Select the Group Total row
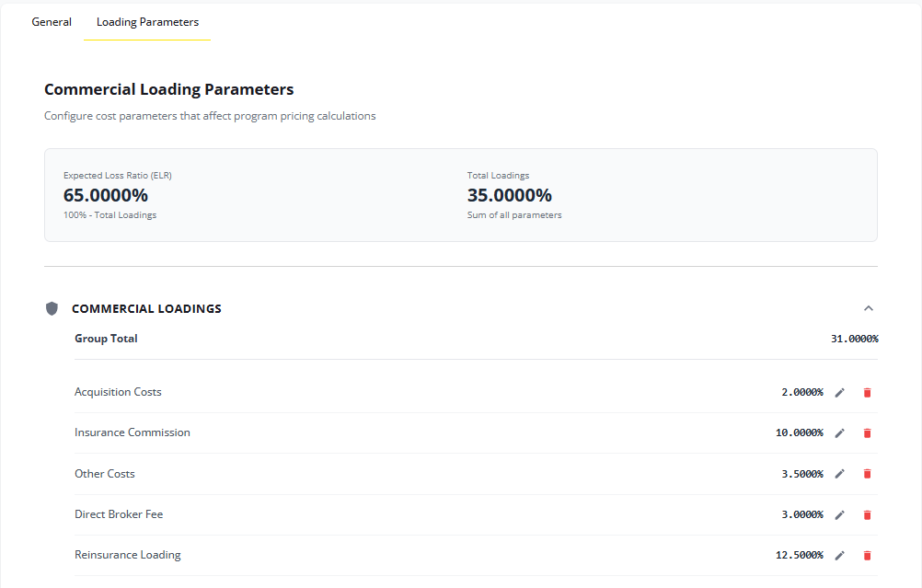Screen dimensions: 922x588 pyautogui.click(x=106, y=339)
